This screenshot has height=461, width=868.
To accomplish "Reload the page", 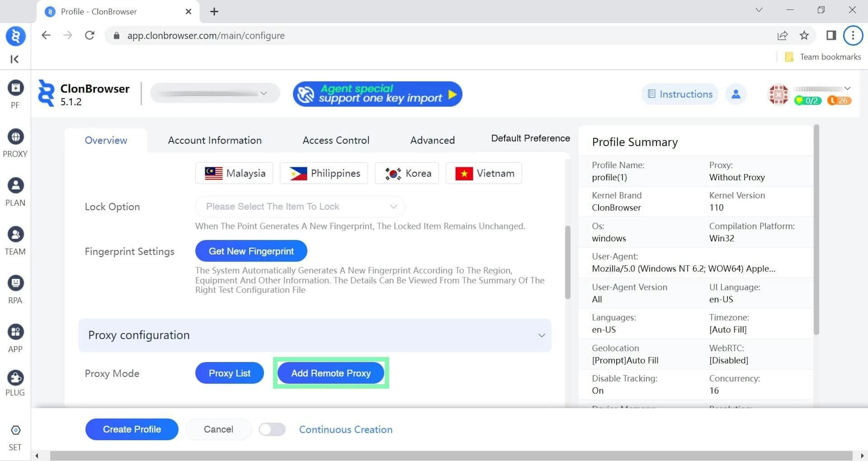I will pos(90,35).
